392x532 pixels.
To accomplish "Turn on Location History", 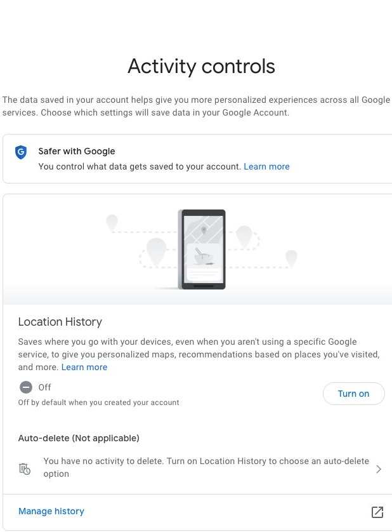I will [353, 394].
